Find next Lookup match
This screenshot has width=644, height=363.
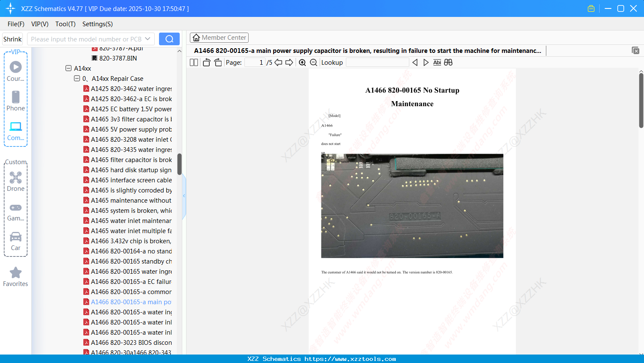pyautogui.click(x=426, y=63)
